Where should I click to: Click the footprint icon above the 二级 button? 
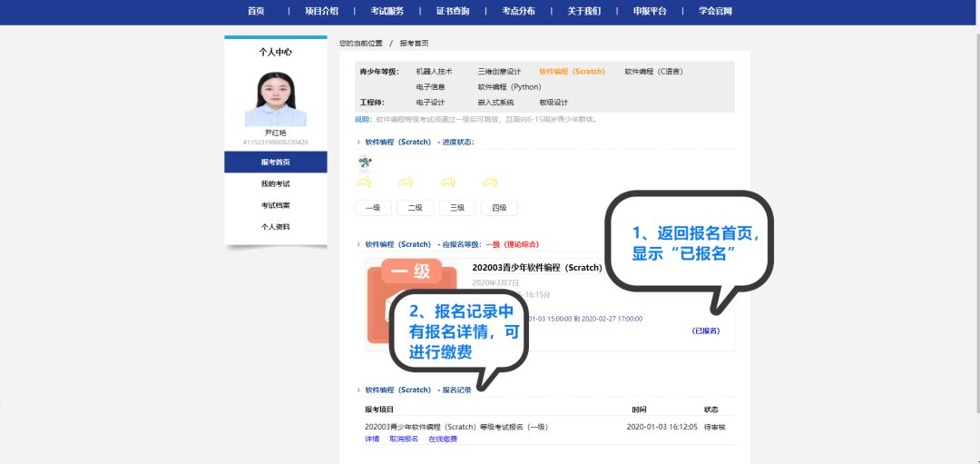(x=407, y=182)
